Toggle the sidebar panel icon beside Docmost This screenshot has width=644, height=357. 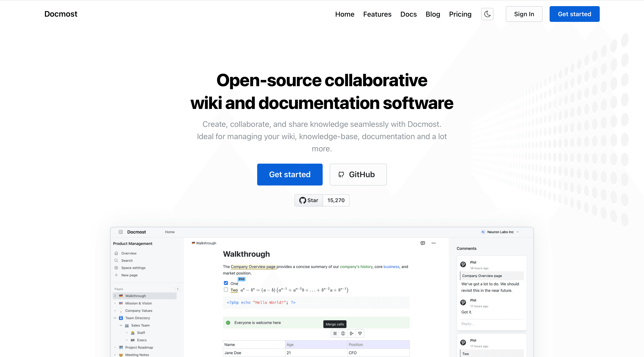(120, 232)
